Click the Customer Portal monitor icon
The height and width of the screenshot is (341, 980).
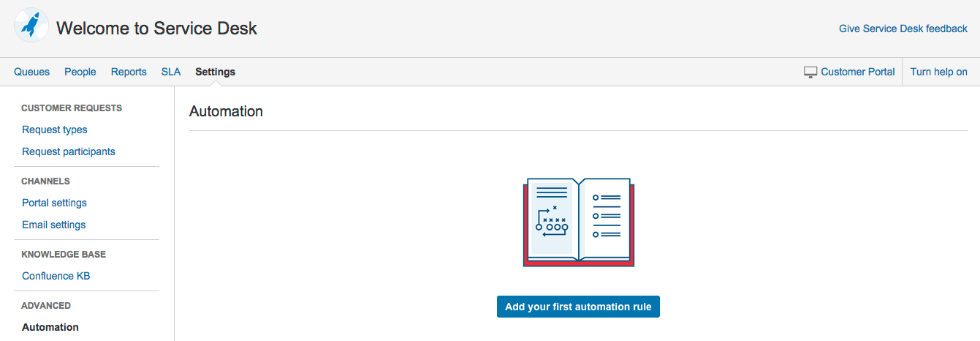click(x=810, y=72)
